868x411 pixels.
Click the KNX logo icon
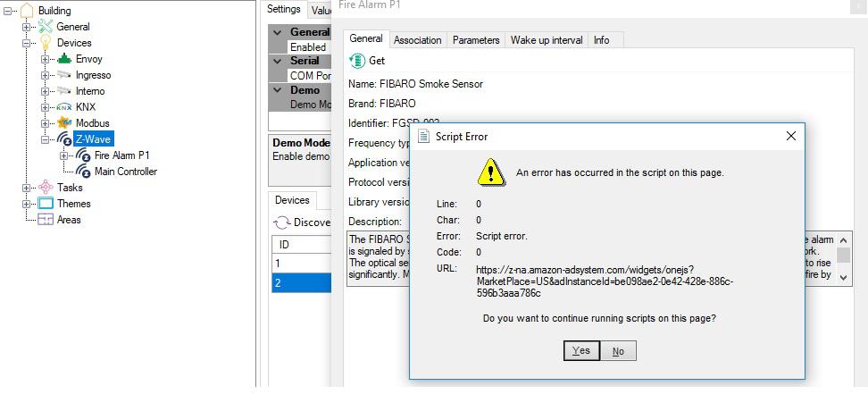click(x=63, y=107)
